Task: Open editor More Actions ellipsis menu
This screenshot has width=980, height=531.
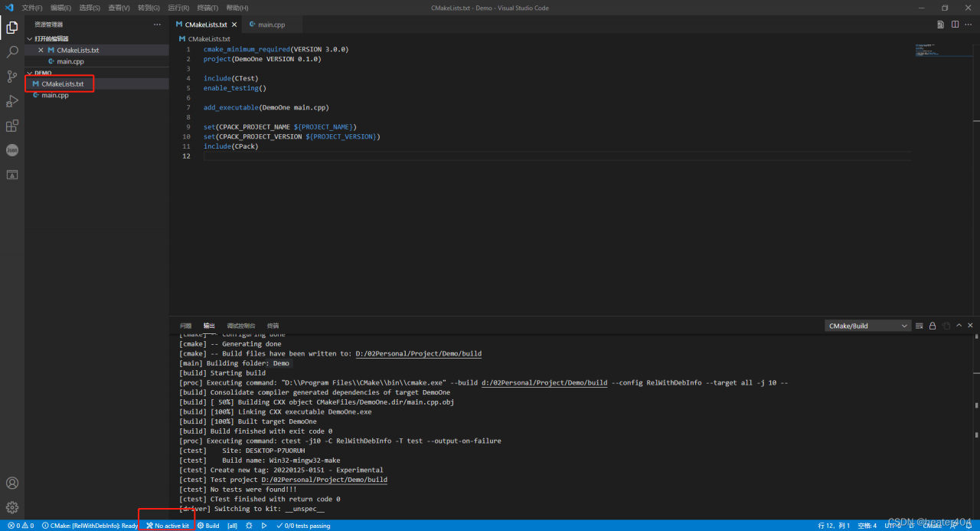Action: tap(969, 25)
